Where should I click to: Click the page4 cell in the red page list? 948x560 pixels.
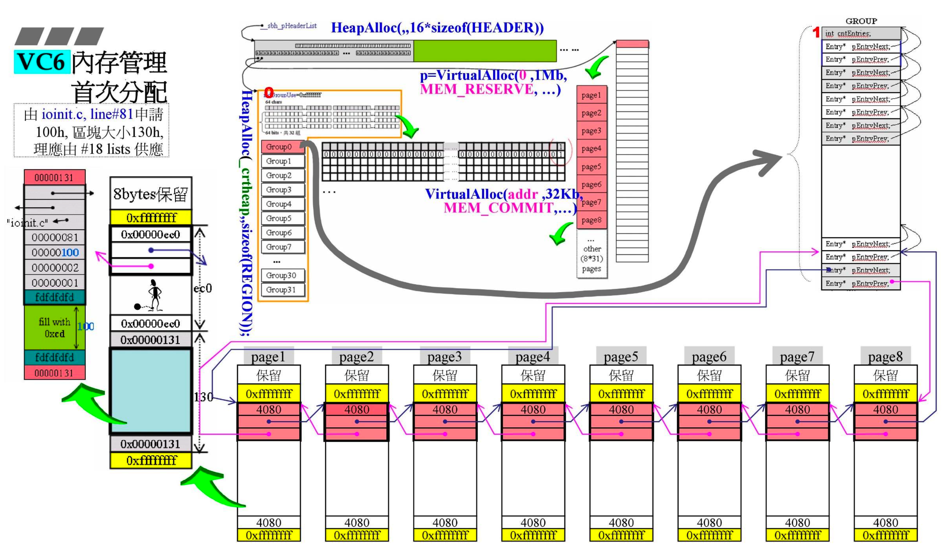pos(591,149)
